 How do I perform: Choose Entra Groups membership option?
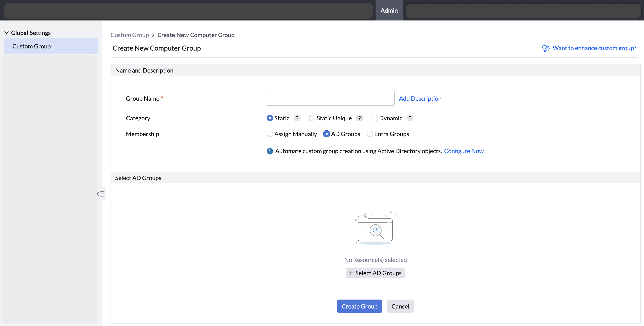coord(370,134)
